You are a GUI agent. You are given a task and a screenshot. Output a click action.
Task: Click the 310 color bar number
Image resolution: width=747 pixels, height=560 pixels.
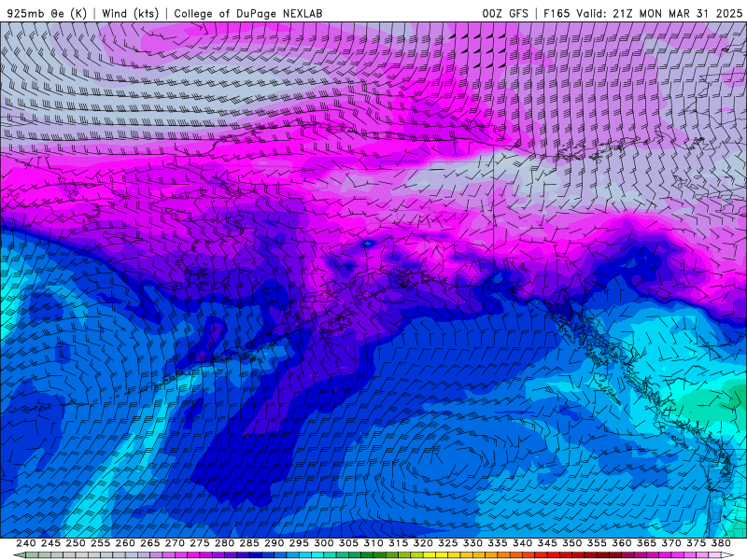373,543
